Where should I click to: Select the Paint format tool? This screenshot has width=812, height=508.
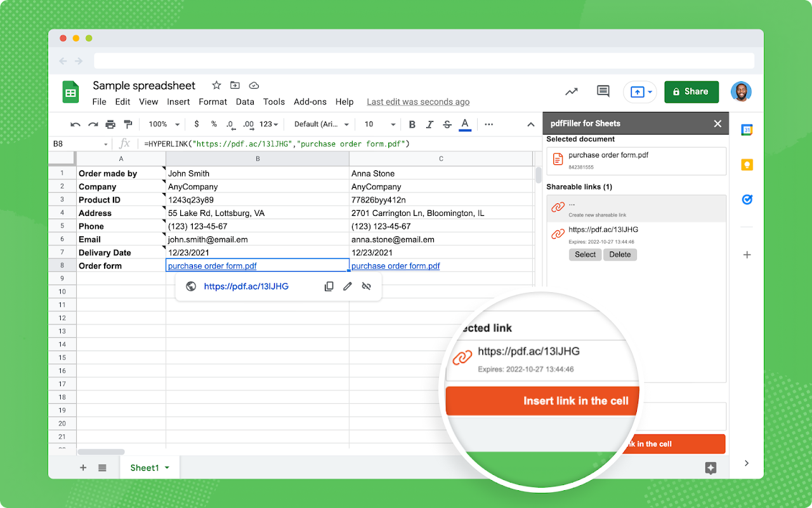point(128,124)
